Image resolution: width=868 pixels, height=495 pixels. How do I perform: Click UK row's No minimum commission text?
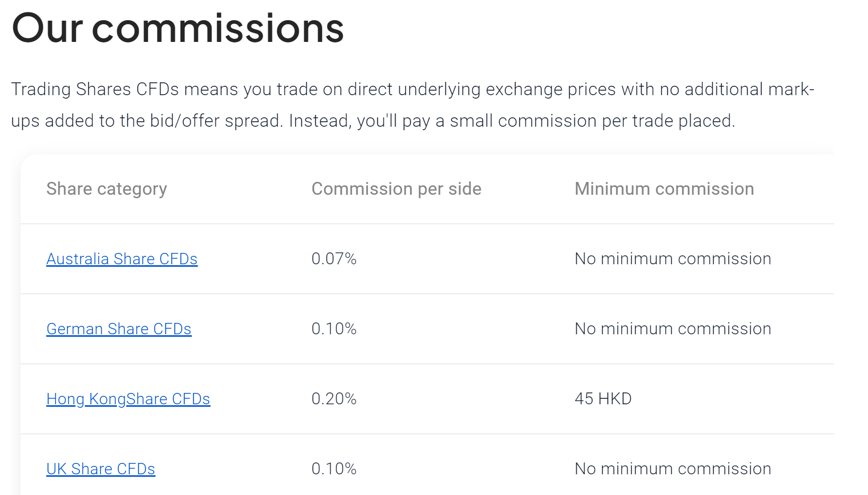point(673,469)
